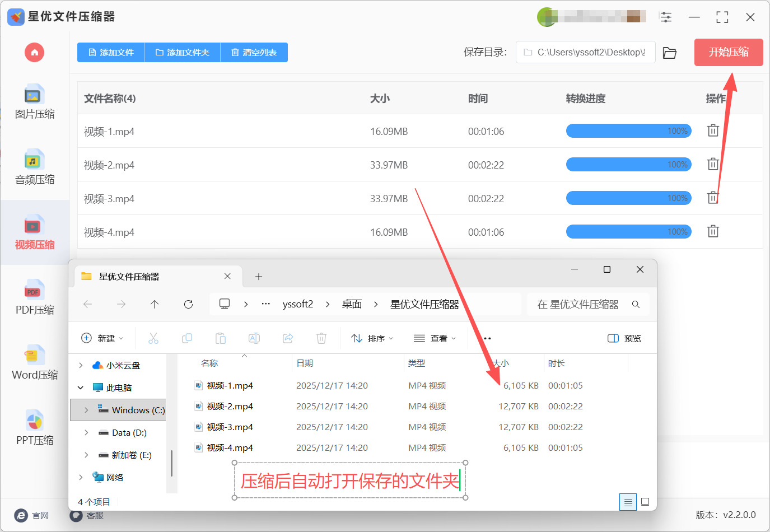Open the settings sliders icon in title bar
This screenshot has width=770, height=532.
click(x=666, y=17)
